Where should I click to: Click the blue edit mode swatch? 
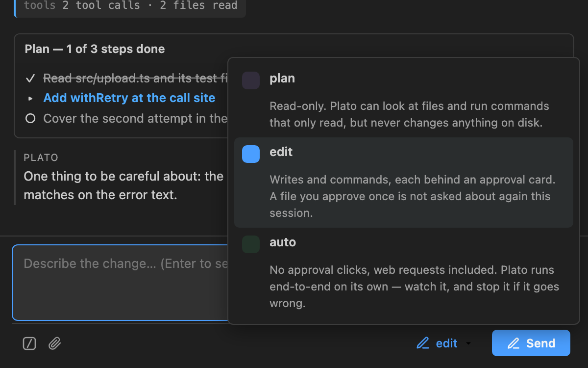coord(251,154)
